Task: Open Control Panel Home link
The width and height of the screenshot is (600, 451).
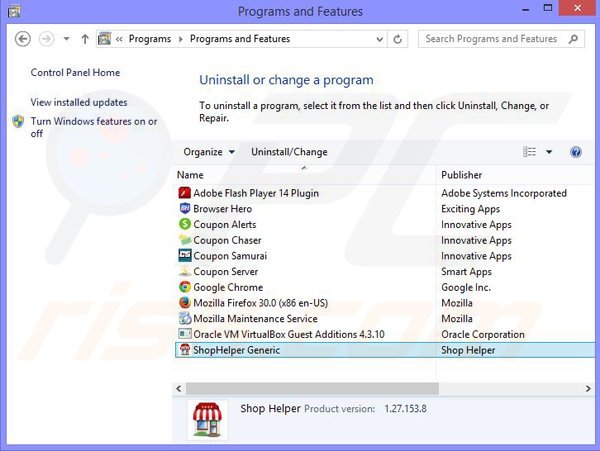Action: [75, 73]
